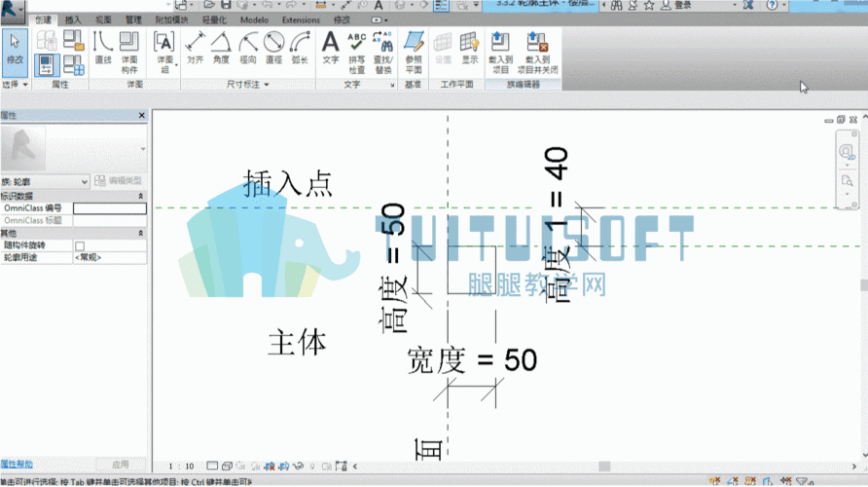The height and width of the screenshot is (487, 868).
Task: Select the 详图构件 detail component tool
Action: [x=129, y=52]
